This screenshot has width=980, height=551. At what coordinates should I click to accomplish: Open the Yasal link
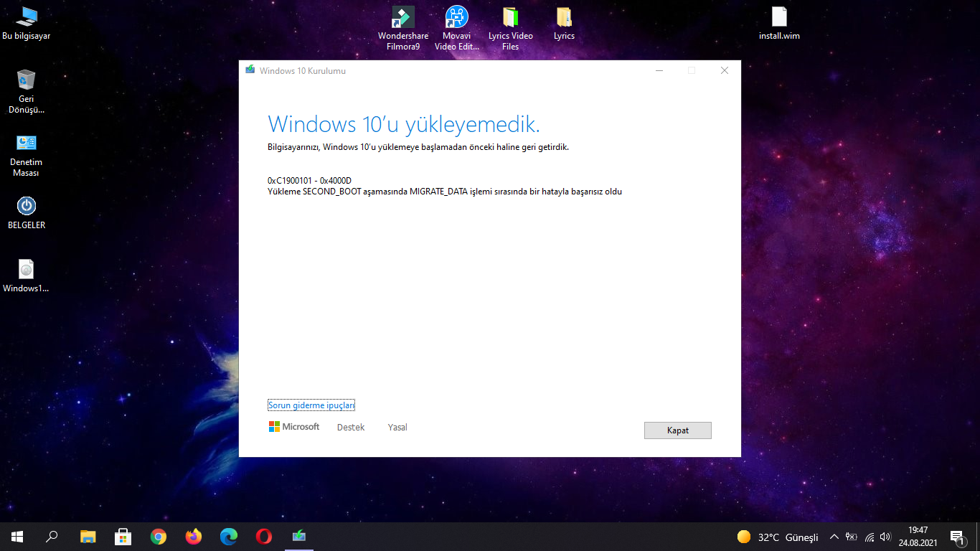coord(397,427)
